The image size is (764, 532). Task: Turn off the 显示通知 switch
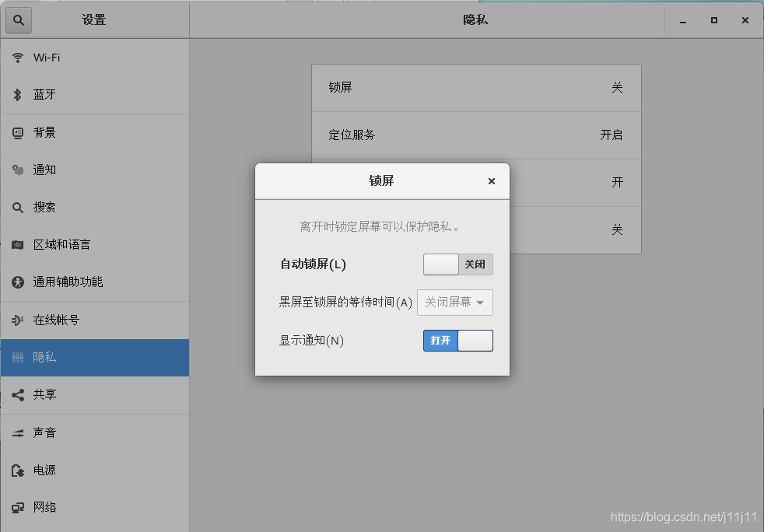pyautogui.click(x=458, y=341)
